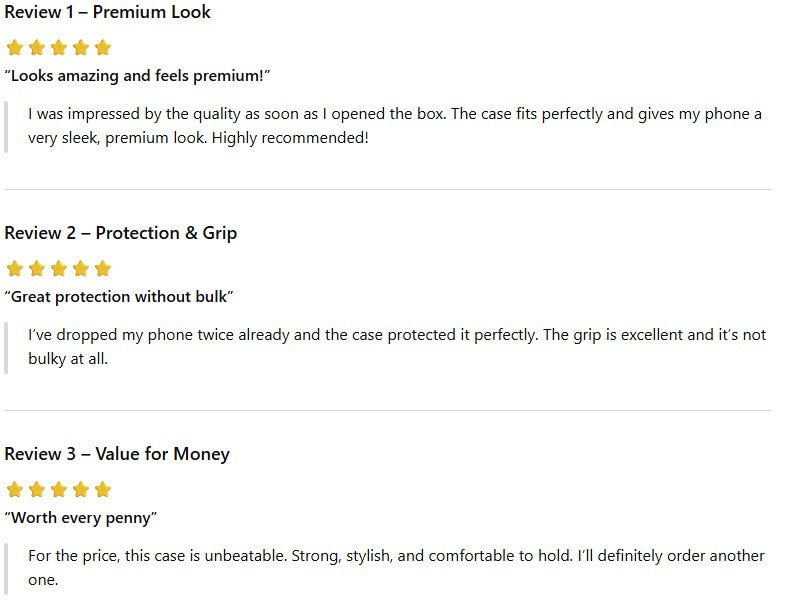Click the review text mentioning "Highly recommended!"
The width and height of the screenshot is (787, 615).
pyautogui.click(x=395, y=126)
